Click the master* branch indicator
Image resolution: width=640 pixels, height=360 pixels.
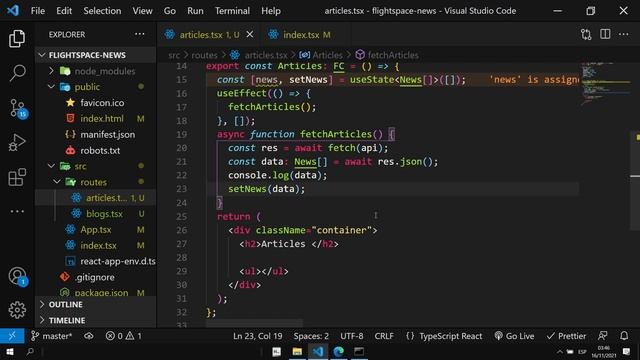(52, 336)
